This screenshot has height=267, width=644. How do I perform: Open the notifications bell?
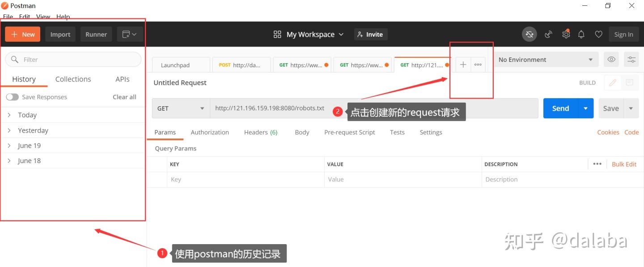(x=581, y=34)
